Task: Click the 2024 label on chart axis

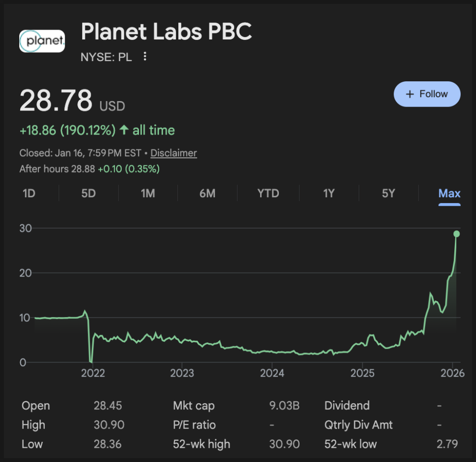Action: 272,373
